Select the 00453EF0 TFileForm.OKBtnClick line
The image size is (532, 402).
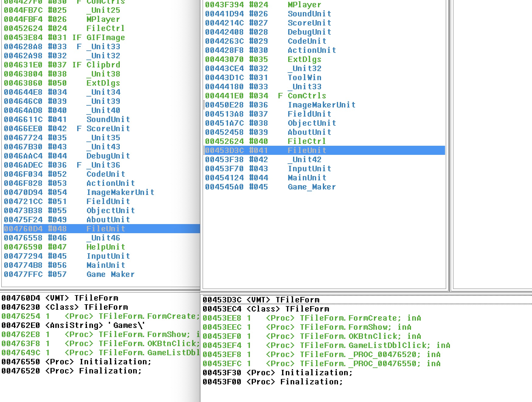[x=312, y=336]
